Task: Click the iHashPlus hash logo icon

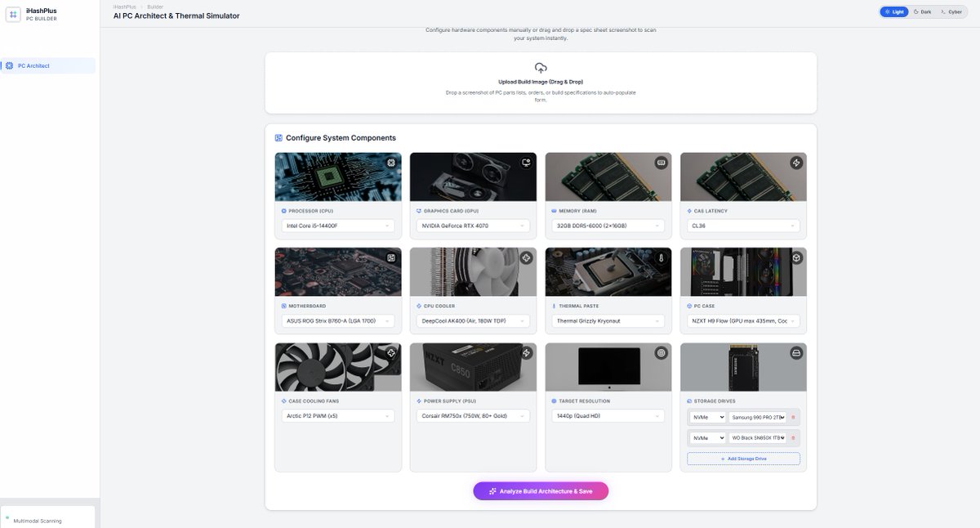Action: [x=13, y=15]
